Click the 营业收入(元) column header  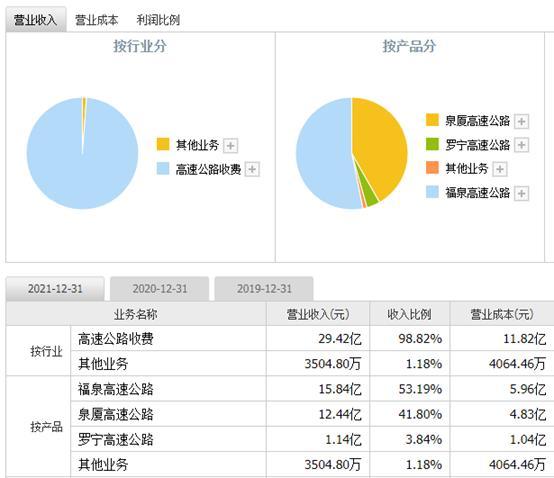(x=318, y=314)
